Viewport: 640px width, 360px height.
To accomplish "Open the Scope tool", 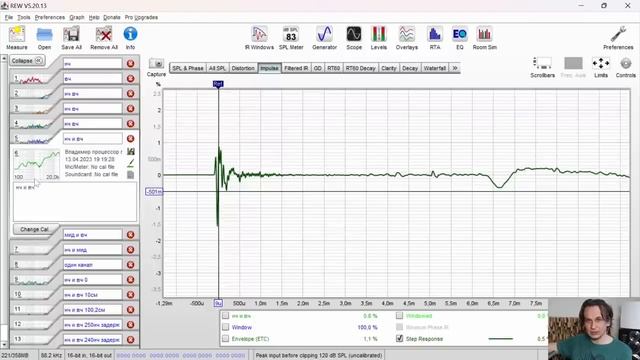I will pos(354,38).
